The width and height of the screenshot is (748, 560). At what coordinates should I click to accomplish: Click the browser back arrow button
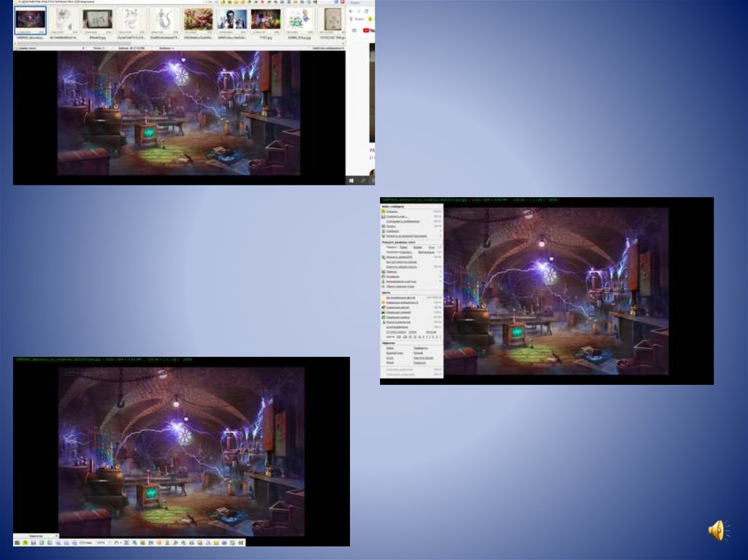pos(351,11)
